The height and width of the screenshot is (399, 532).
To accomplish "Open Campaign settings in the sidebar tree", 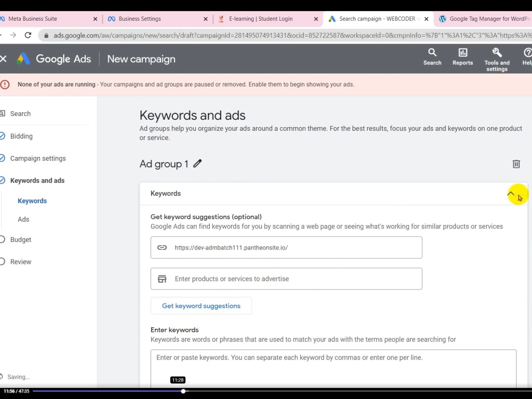I will [x=38, y=158].
